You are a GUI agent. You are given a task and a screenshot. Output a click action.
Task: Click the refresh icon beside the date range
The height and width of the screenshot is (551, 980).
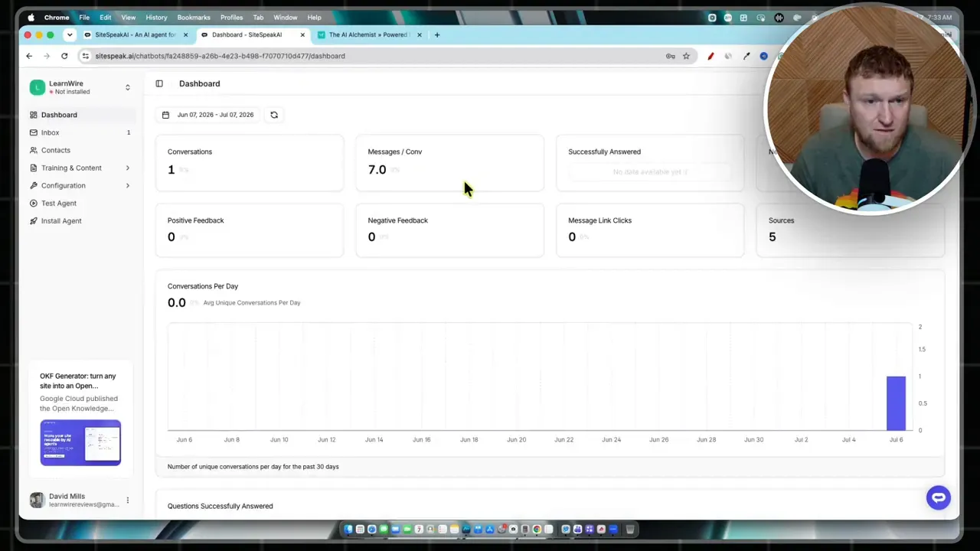click(x=274, y=115)
